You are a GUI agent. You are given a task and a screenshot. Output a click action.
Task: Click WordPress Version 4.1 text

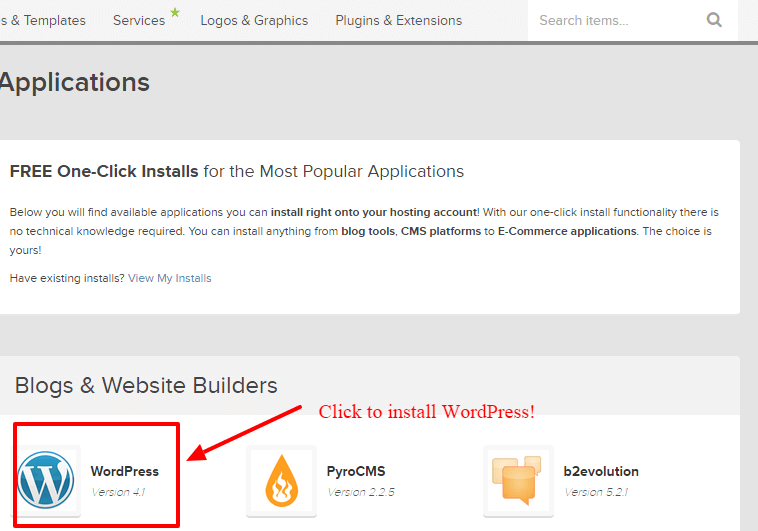(x=118, y=492)
